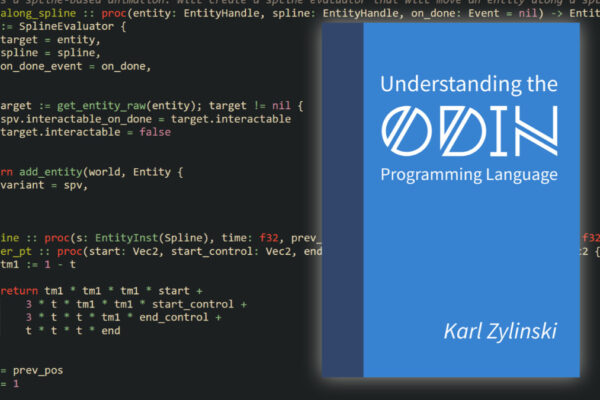Click the ODIN logo on the book cover
This screenshot has width=600, height=400.
click(x=469, y=131)
